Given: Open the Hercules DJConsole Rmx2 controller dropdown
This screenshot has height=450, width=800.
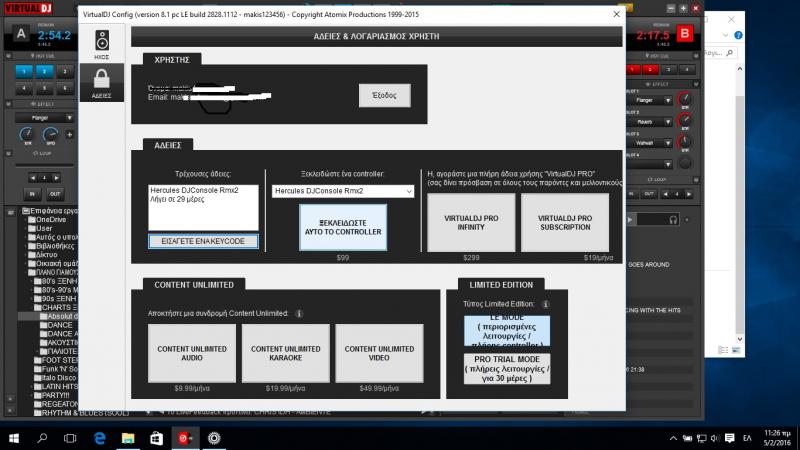Looking at the screenshot, I should point(343,191).
